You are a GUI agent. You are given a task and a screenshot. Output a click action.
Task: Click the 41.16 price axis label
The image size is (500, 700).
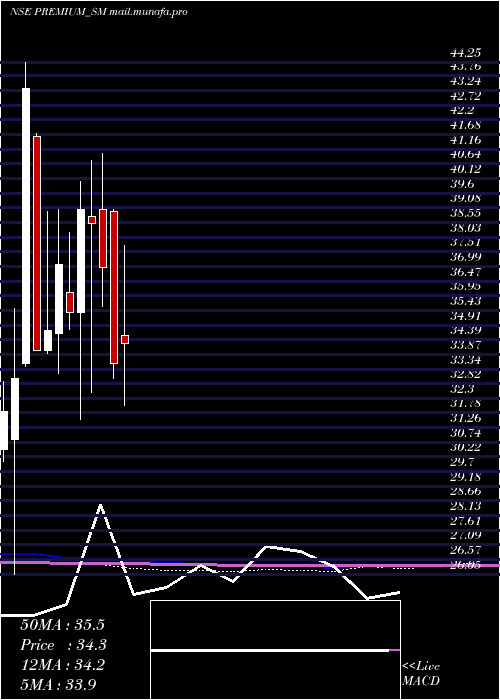(466, 140)
